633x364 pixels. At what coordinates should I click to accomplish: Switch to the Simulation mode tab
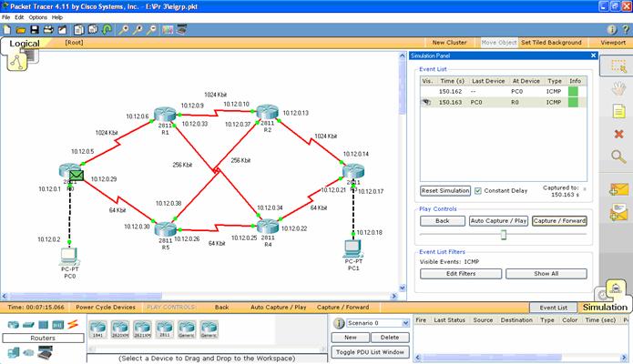[x=605, y=307]
